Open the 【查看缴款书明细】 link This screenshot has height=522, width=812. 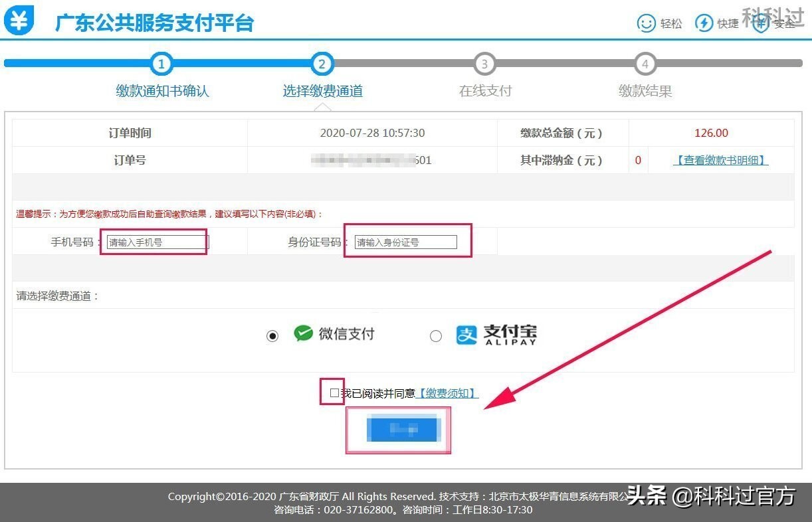[719, 160]
